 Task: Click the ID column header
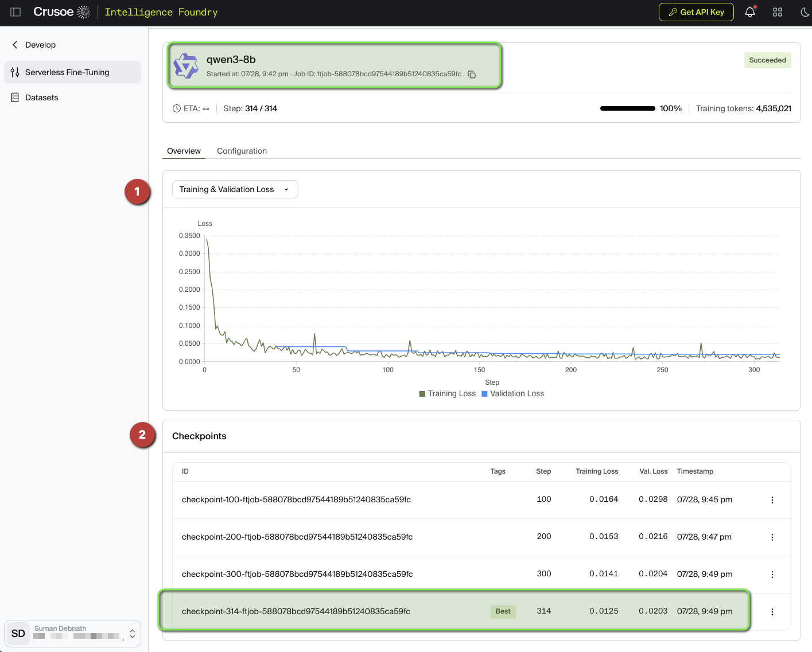tap(185, 471)
